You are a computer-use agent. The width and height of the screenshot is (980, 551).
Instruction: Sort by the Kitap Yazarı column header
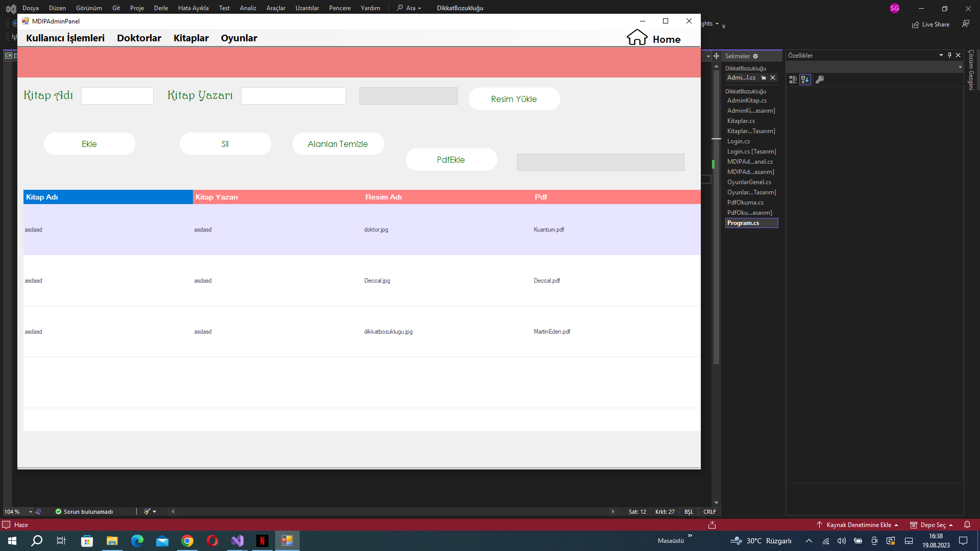[x=278, y=197]
